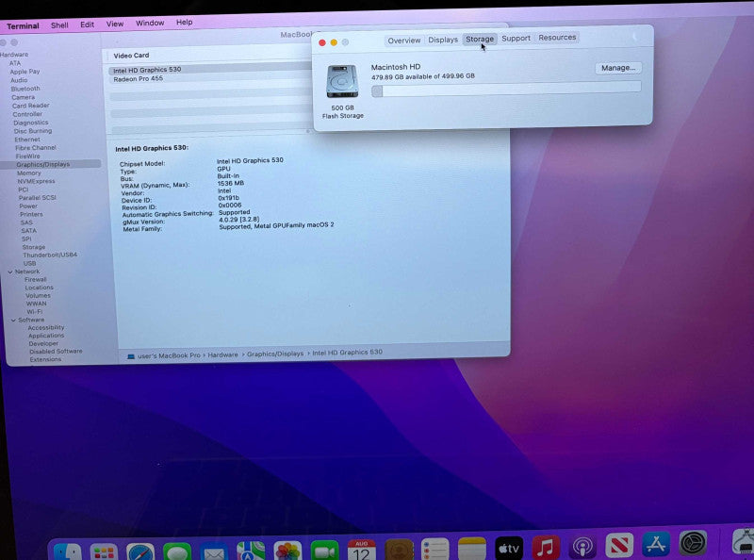Select NVMExpress in the sidebar
The image size is (754, 560).
36,181
